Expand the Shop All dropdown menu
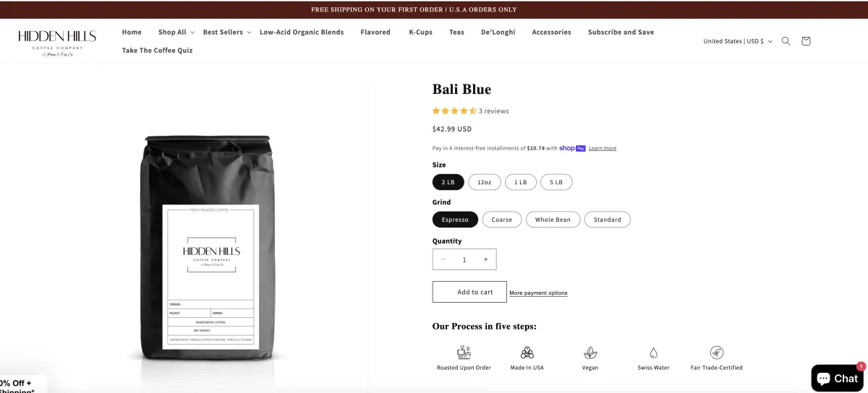Viewport: 868px width, 393px height. [x=176, y=32]
